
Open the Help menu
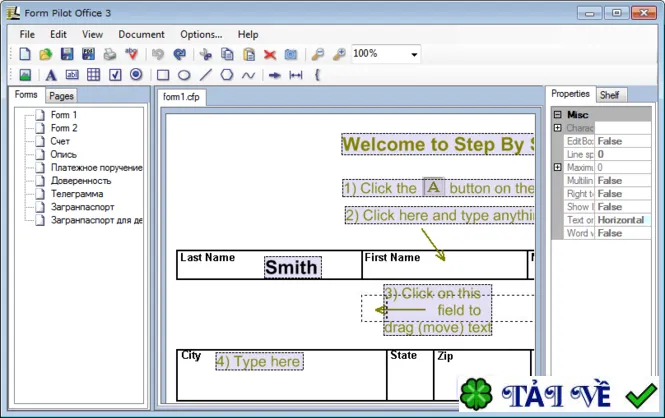pyautogui.click(x=248, y=34)
